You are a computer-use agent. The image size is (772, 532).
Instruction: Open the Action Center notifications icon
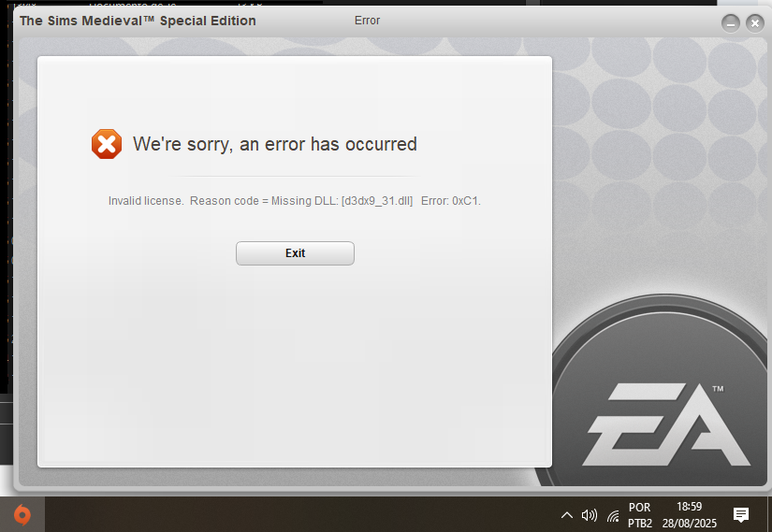coord(741,515)
